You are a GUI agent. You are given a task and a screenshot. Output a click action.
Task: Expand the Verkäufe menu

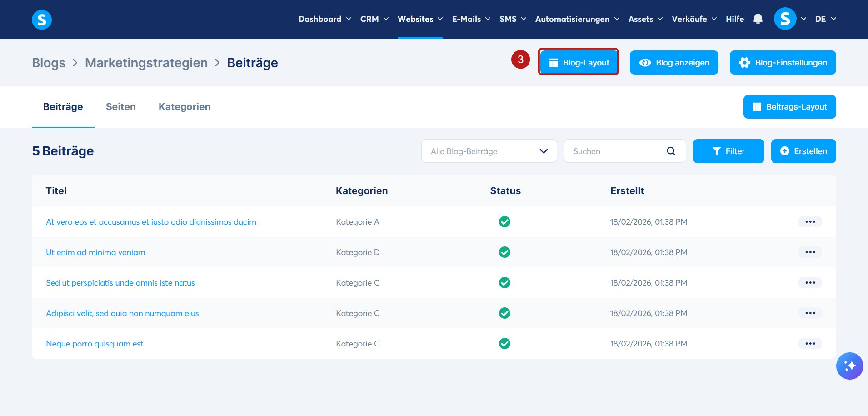(694, 19)
